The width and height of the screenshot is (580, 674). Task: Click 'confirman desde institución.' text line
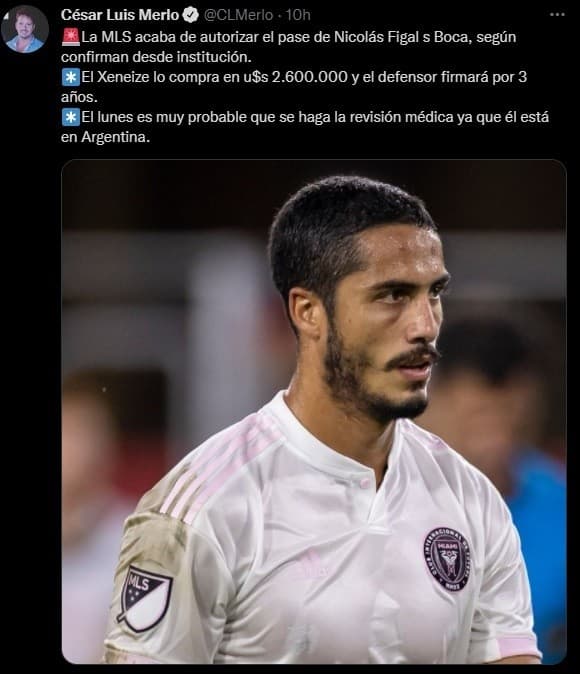[156, 57]
